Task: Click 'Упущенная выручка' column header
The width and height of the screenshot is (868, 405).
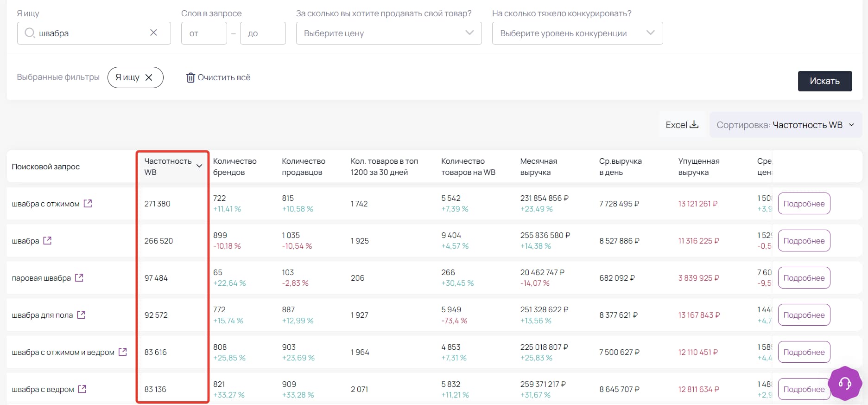Action: click(x=699, y=167)
